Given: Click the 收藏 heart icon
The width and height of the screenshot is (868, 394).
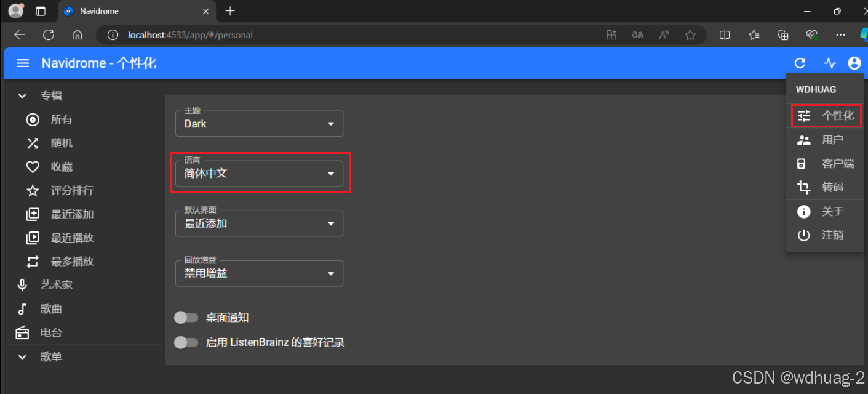Looking at the screenshot, I should click(x=33, y=167).
